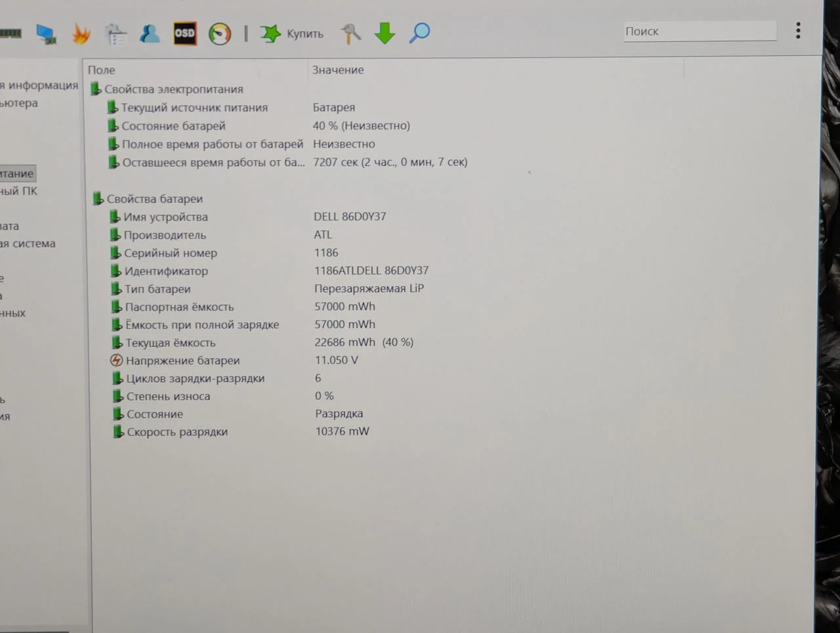Select the Полное время работы от батарей row
Image resolution: width=840 pixels, height=633 pixels.
pos(213,144)
